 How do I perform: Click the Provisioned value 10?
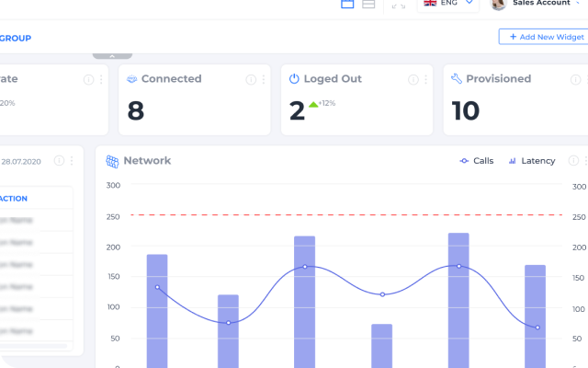pos(466,110)
